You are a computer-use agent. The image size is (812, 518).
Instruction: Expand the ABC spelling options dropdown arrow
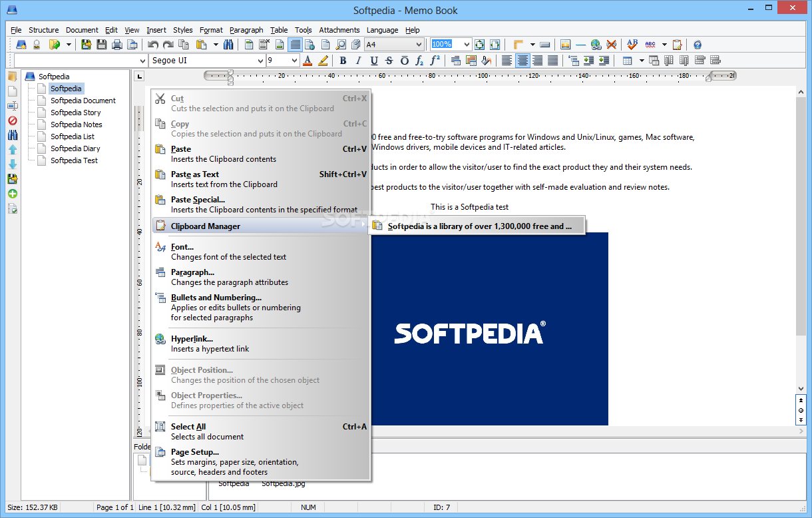664,45
